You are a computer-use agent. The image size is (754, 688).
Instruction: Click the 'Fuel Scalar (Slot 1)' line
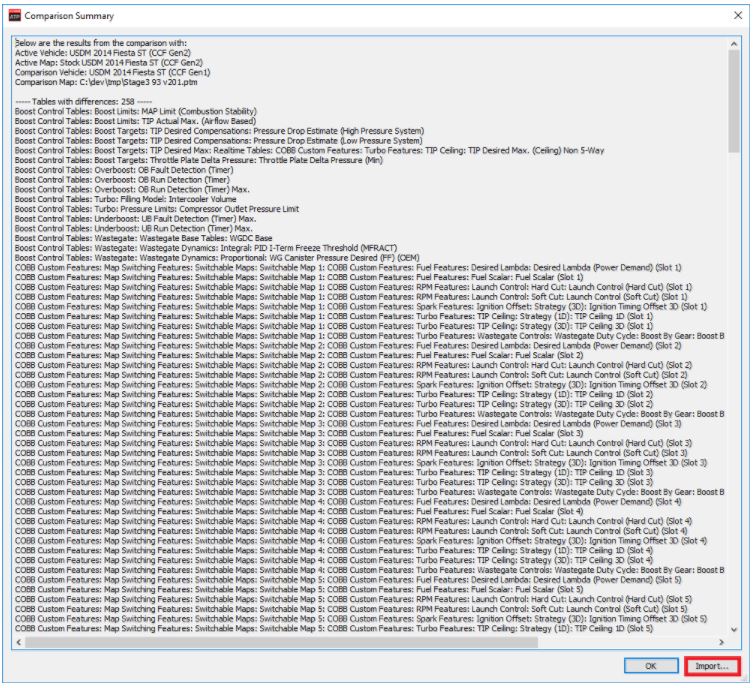point(299,277)
